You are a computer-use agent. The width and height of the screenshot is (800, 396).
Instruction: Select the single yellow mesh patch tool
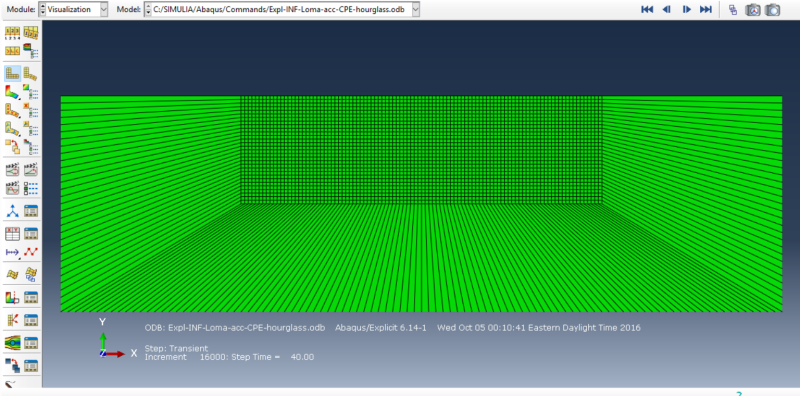point(12,274)
